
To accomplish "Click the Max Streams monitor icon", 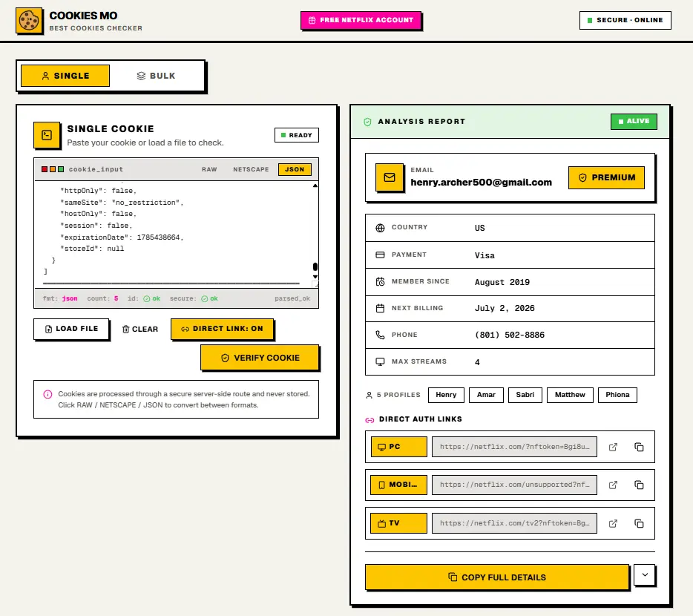I will point(380,361).
